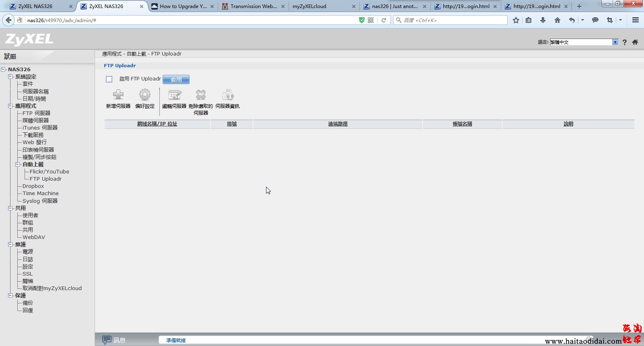Sort by the 網域名稱/IP 位址 column header

pyautogui.click(x=157, y=124)
